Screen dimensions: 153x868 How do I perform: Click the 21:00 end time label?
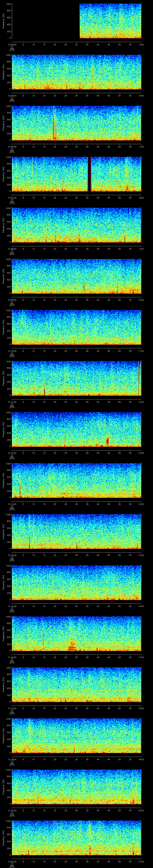[141, 861]
